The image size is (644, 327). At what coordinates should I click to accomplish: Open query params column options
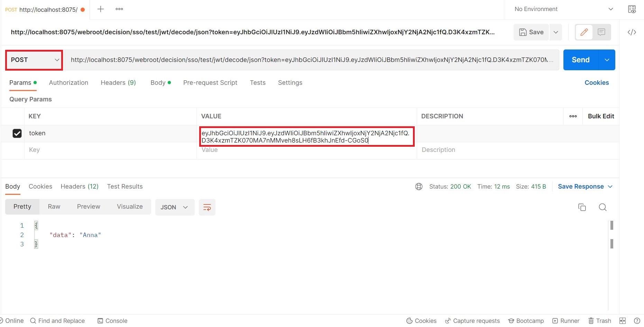[573, 116]
